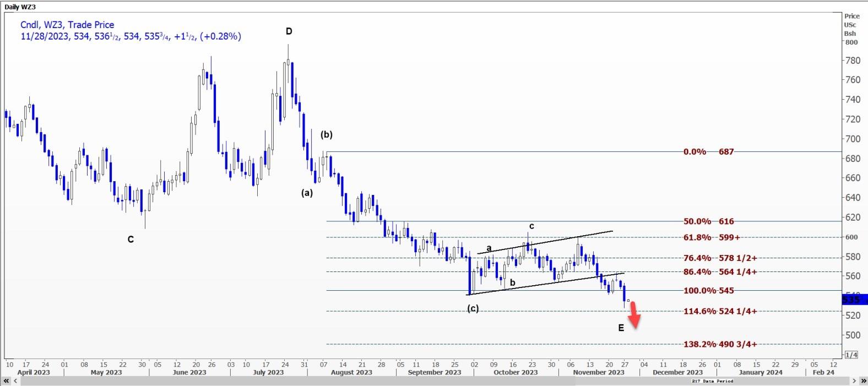The width and height of the screenshot is (868, 386).
Task: Click the (b) wave label
Action: click(327, 134)
